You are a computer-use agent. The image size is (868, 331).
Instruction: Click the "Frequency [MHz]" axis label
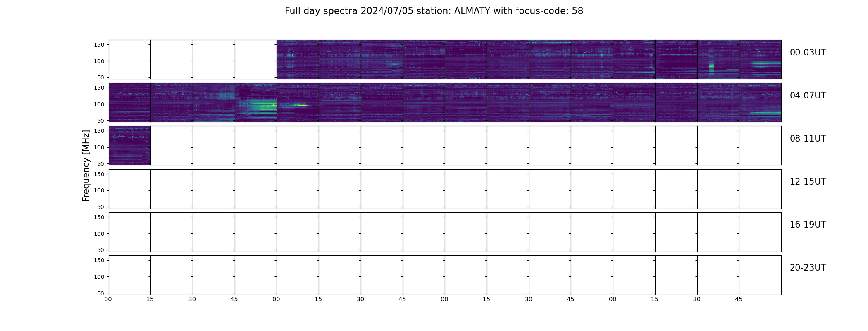(86, 166)
